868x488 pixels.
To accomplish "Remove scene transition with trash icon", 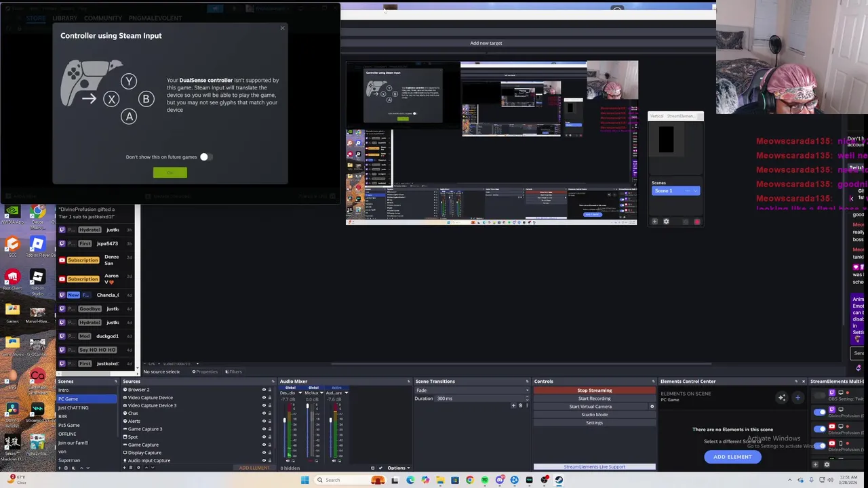I will click(520, 405).
